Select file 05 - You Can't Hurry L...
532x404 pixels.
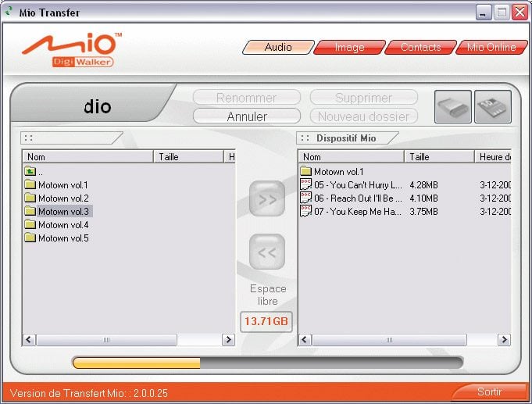352,185
